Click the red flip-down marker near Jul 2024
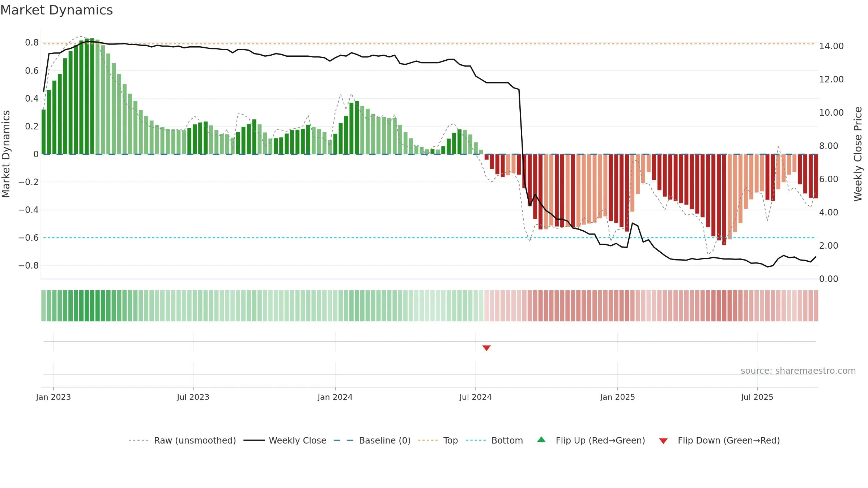 point(486,348)
